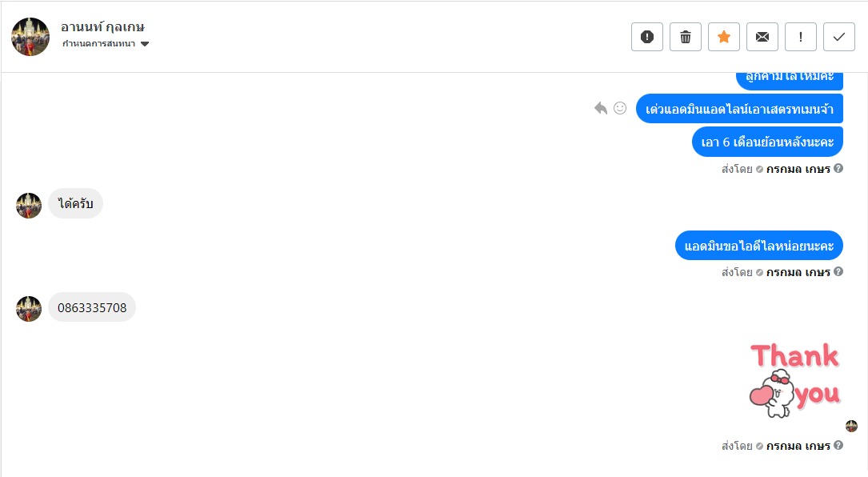Viewport: 868px width, 477px height.
Task: Toggle the checkmark done button
Action: (x=839, y=37)
